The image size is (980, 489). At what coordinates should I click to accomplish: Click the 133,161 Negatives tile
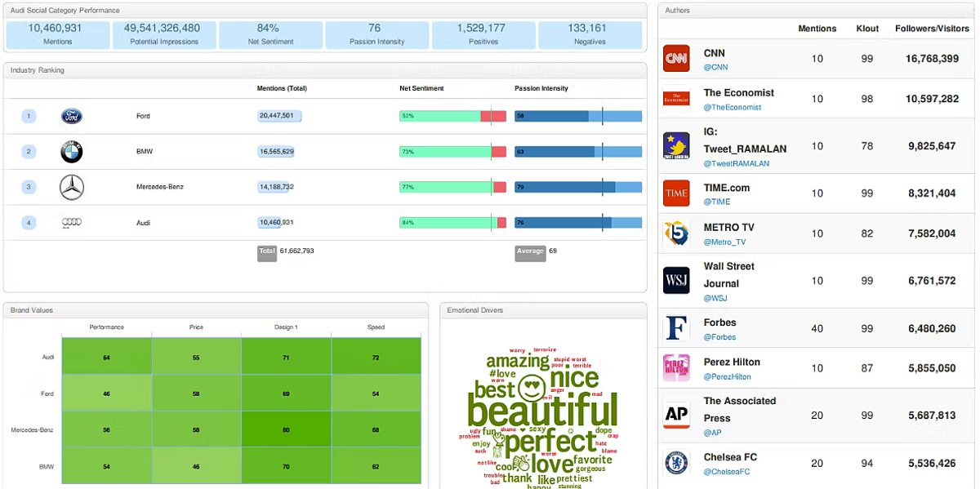click(590, 35)
